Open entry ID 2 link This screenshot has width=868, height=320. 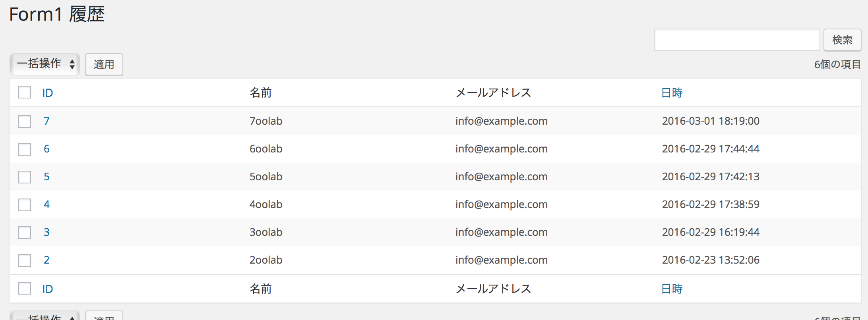(46, 260)
